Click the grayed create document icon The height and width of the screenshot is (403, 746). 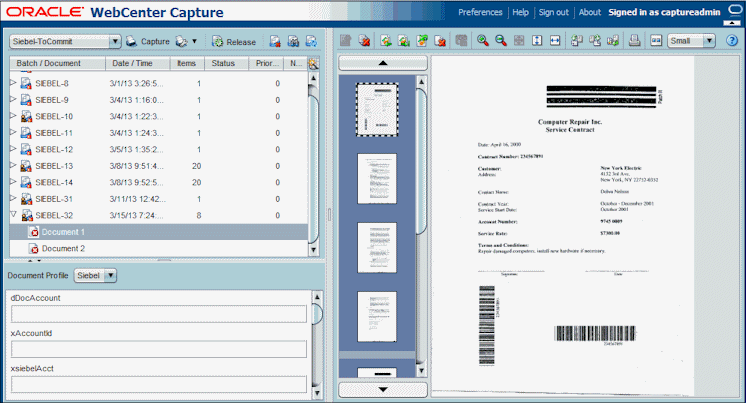(x=461, y=41)
